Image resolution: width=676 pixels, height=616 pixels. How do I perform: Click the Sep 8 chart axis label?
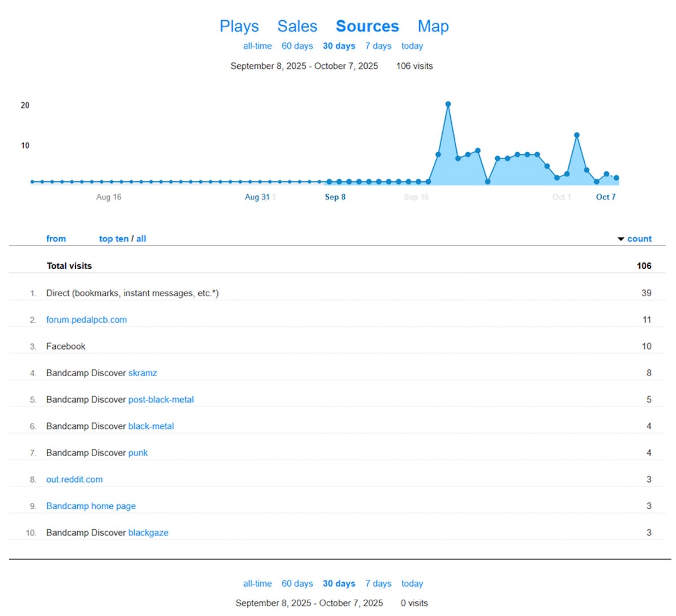[x=335, y=197]
